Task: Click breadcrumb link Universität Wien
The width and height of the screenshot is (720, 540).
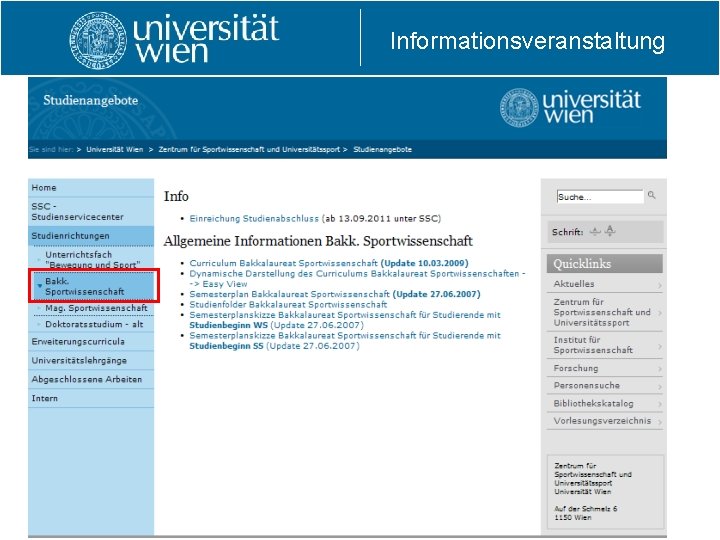Action: 115,149
